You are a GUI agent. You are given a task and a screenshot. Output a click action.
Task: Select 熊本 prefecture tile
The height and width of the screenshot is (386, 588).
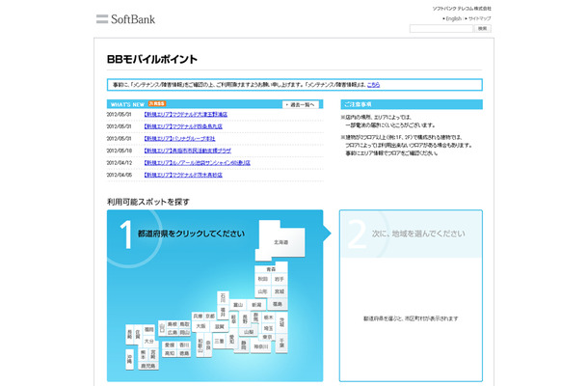point(144,354)
